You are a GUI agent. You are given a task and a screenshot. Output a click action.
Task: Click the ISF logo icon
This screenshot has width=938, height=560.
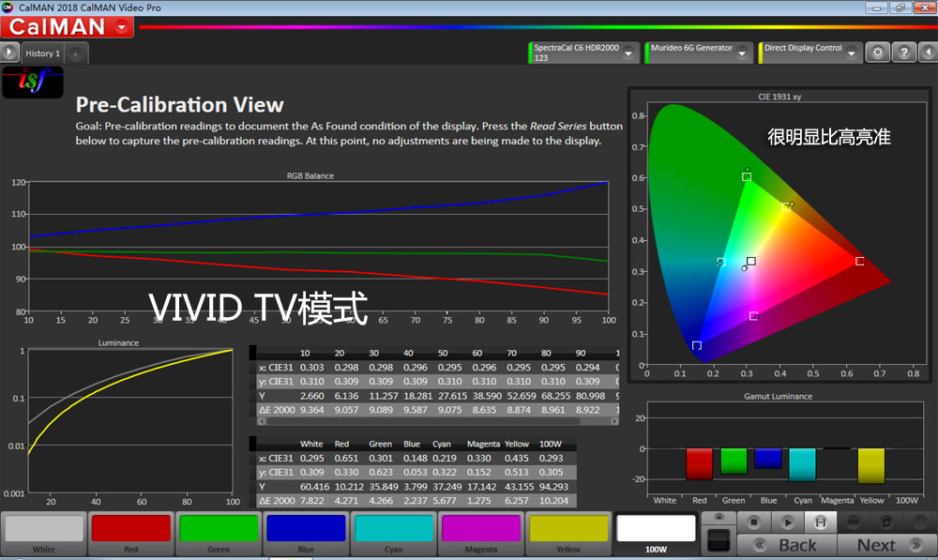pyautogui.click(x=32, y=82)
